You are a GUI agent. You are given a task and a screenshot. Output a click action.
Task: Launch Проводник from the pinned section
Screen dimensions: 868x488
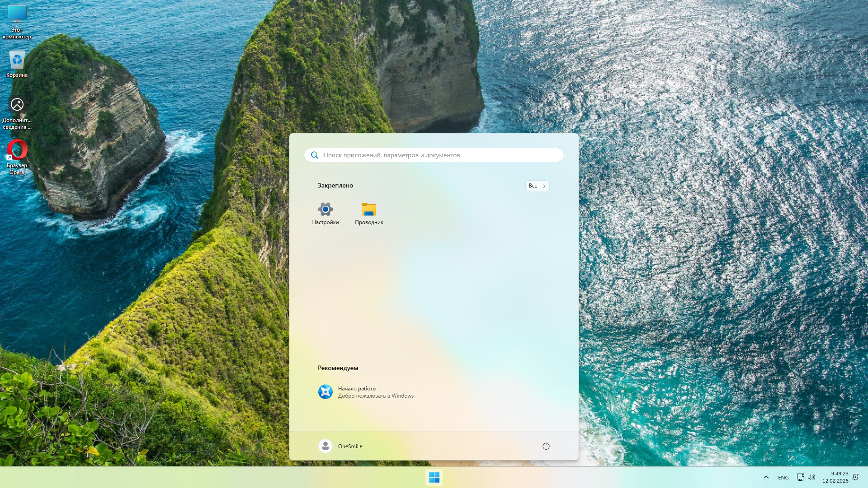pos(368,212)
